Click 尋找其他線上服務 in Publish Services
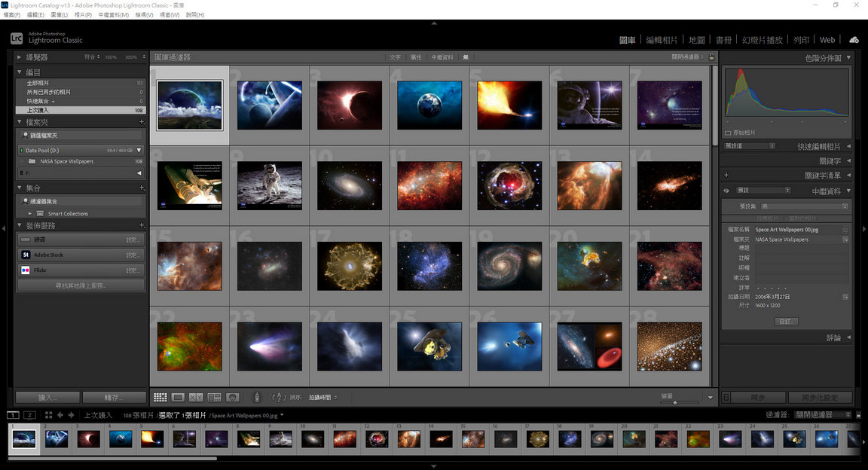 pyautogui.click(x=80, y=285)
